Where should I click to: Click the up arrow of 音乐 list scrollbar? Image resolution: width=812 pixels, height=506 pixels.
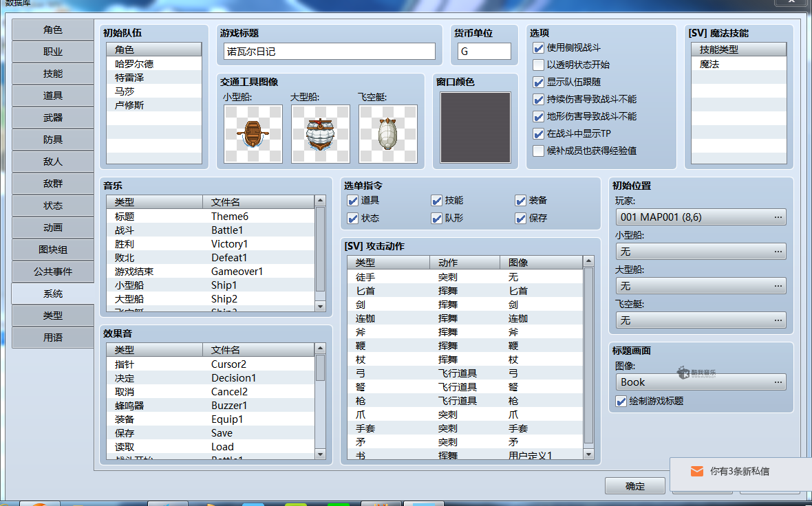click(320, 201)
